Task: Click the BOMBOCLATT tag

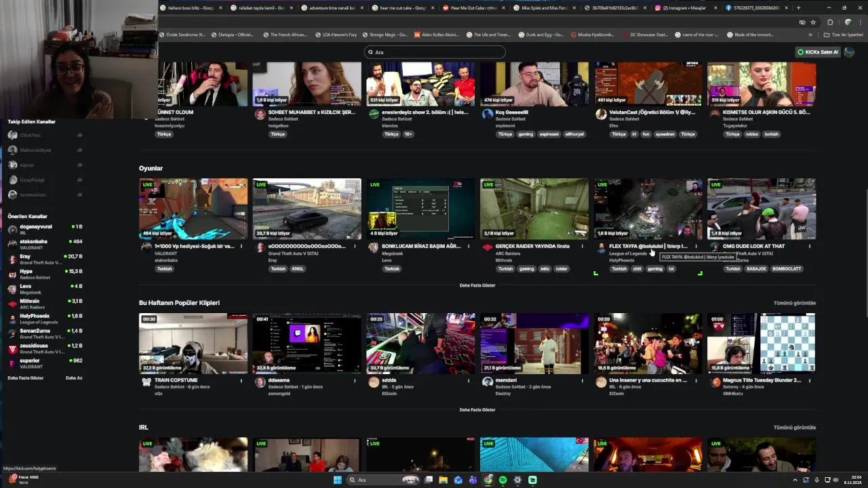Action: 787,269
